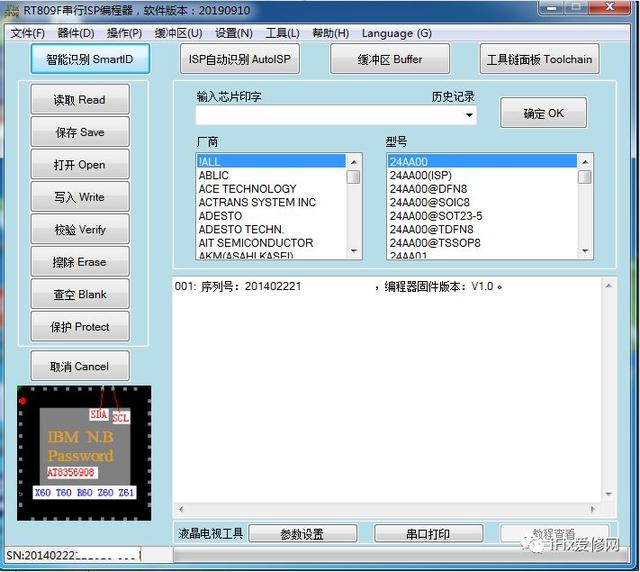Click the Erase button
This screenshot has width=640, height=572.
[80, 262]
